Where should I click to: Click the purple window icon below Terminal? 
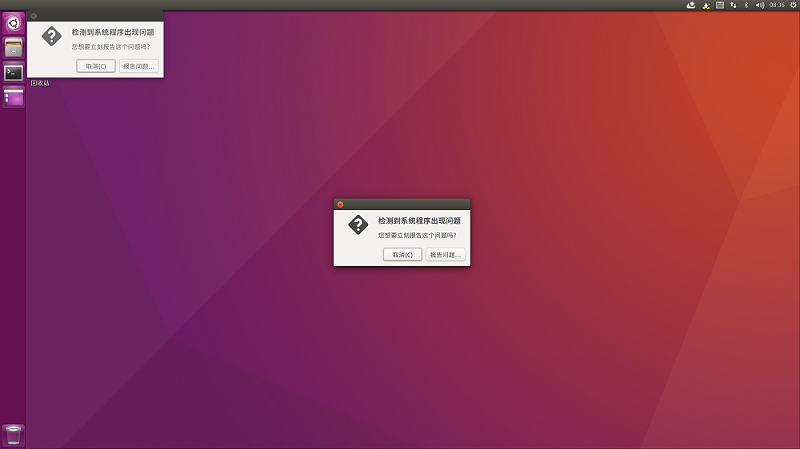coord(13,97)
